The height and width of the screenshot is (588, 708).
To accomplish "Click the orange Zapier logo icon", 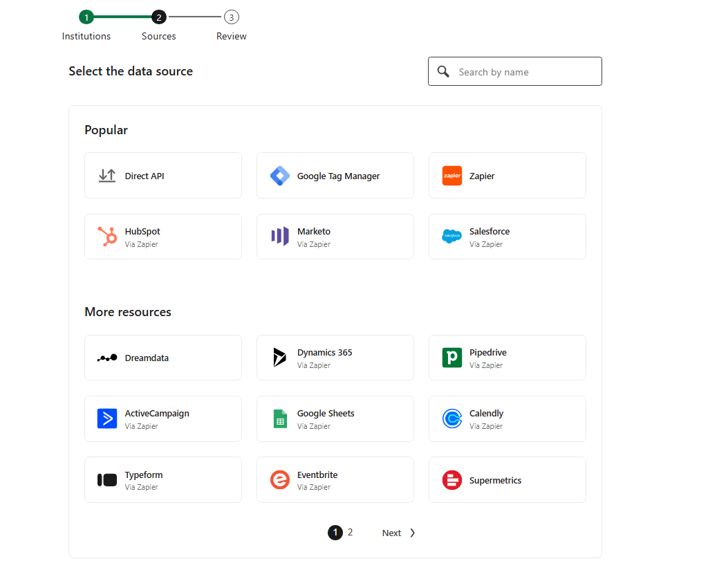I will (x=452, y=176).
